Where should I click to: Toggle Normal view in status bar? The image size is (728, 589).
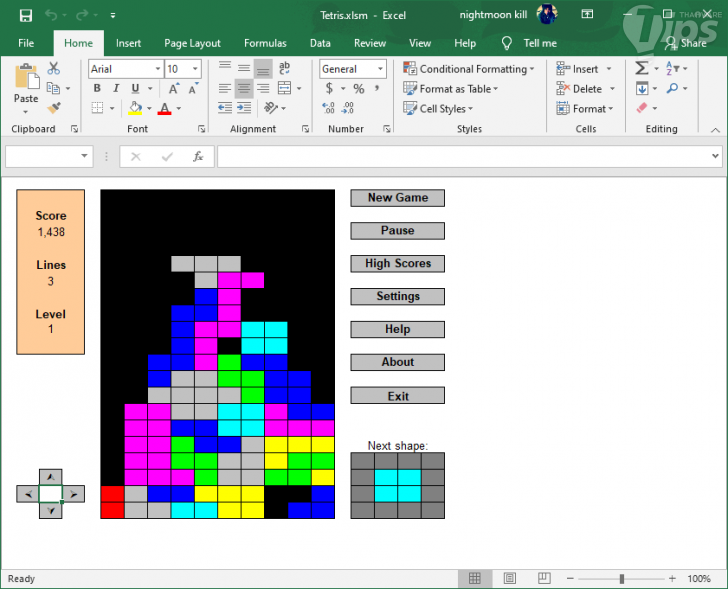[x=474, y=578]
